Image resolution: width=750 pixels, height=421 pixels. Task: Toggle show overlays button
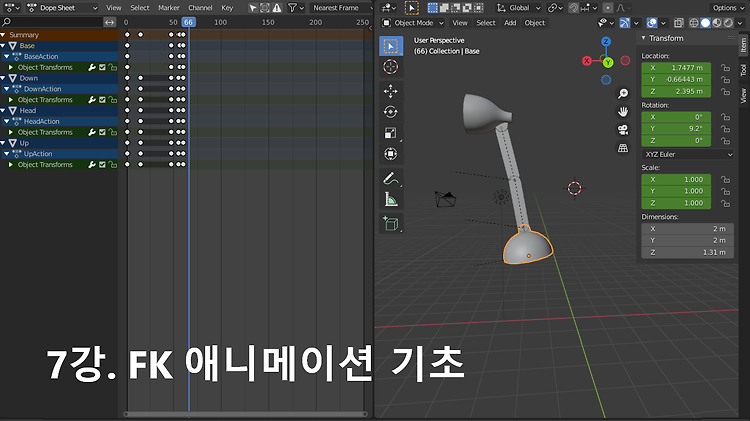[x=651, y=22]
